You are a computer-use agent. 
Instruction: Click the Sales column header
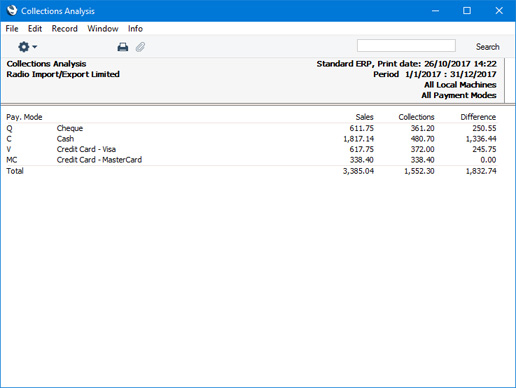pyautogui.click(x=364, y=117)
